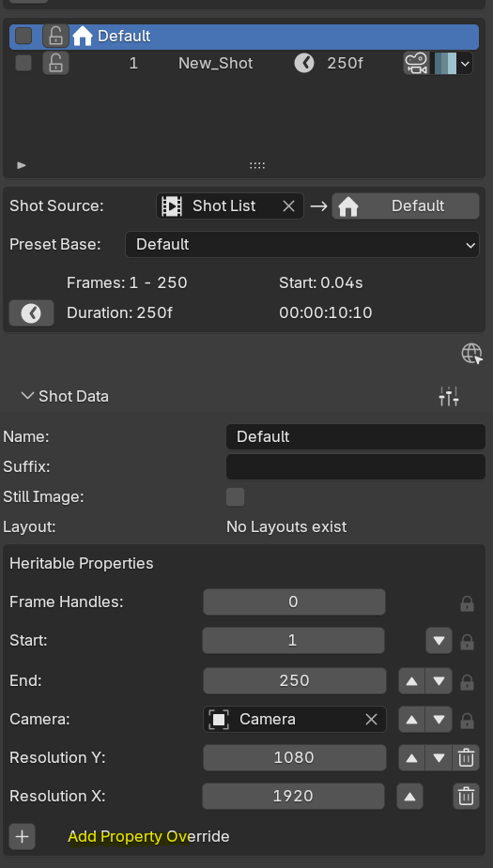Image resolution: width=493 pixels, height=868 pixels.
Task: Click the Camera object selector field
Action: [294, 719]
